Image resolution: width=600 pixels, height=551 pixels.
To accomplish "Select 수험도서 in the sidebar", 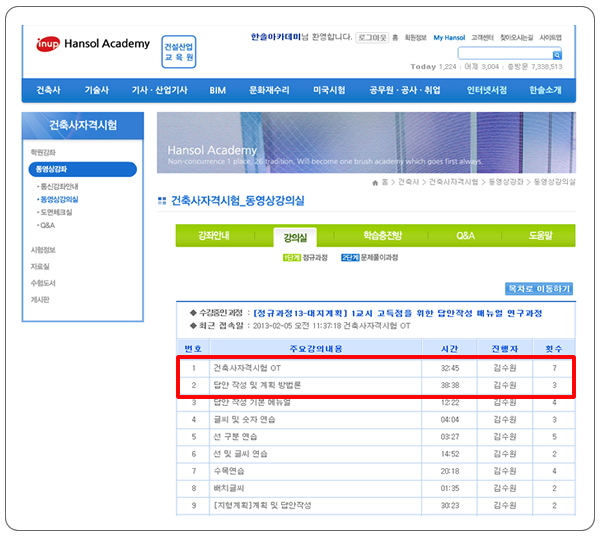I will [43, 283].
